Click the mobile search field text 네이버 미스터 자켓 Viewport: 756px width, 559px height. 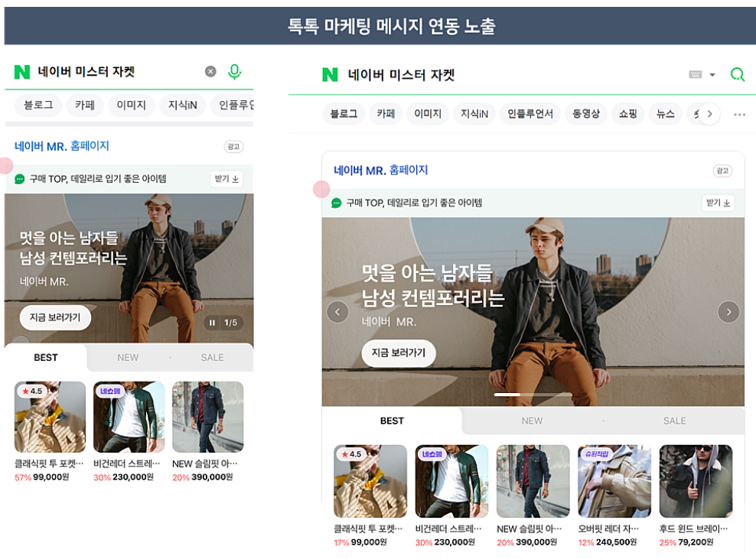click(86, 71)
